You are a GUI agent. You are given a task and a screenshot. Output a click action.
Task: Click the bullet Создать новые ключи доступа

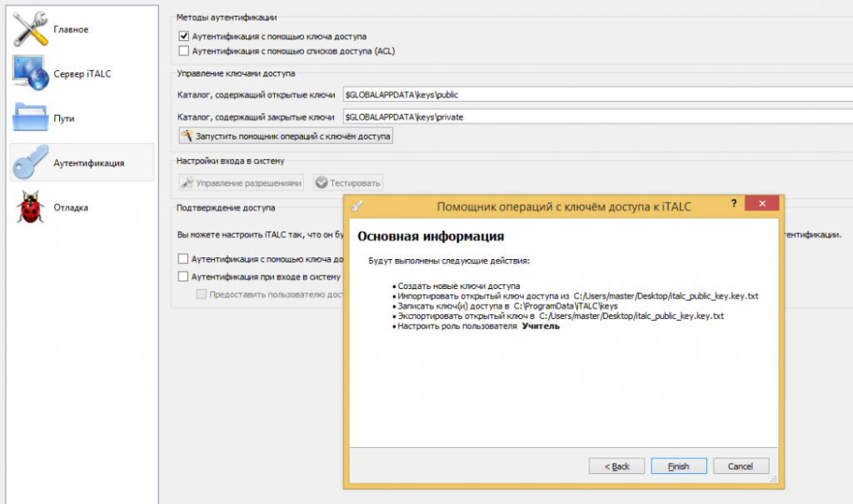click(x=459, y=287)
